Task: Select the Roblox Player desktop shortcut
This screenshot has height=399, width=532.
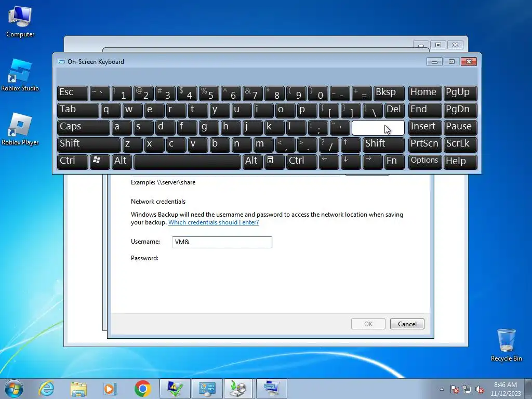Action: (20, 129)
